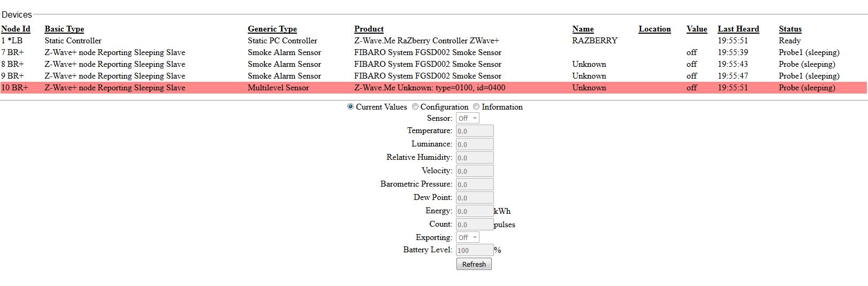Sort devices by Node Id header
The image size is (868, 286).
16,29
